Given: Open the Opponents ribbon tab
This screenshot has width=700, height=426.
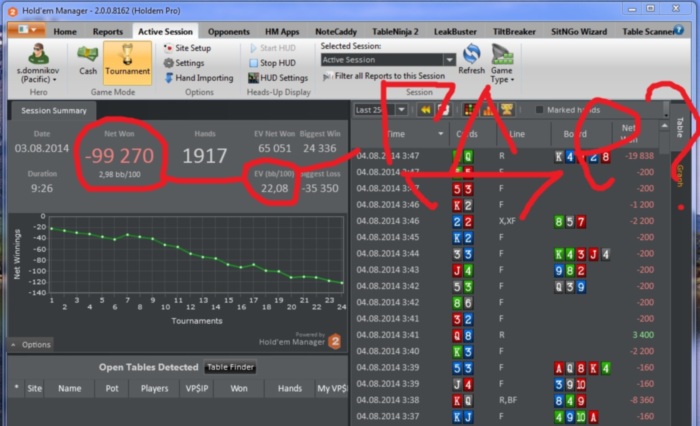Looking at the screenshot, I should (x=229, y=32).
